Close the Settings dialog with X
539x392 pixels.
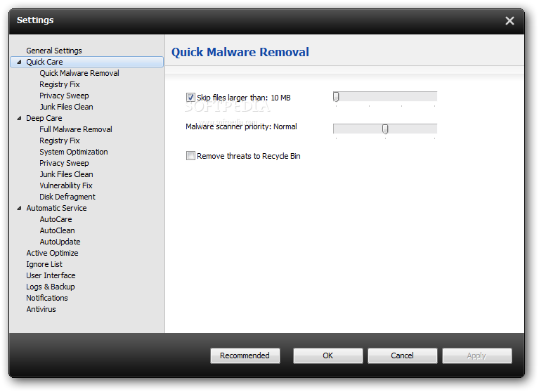tap(509, 21)
